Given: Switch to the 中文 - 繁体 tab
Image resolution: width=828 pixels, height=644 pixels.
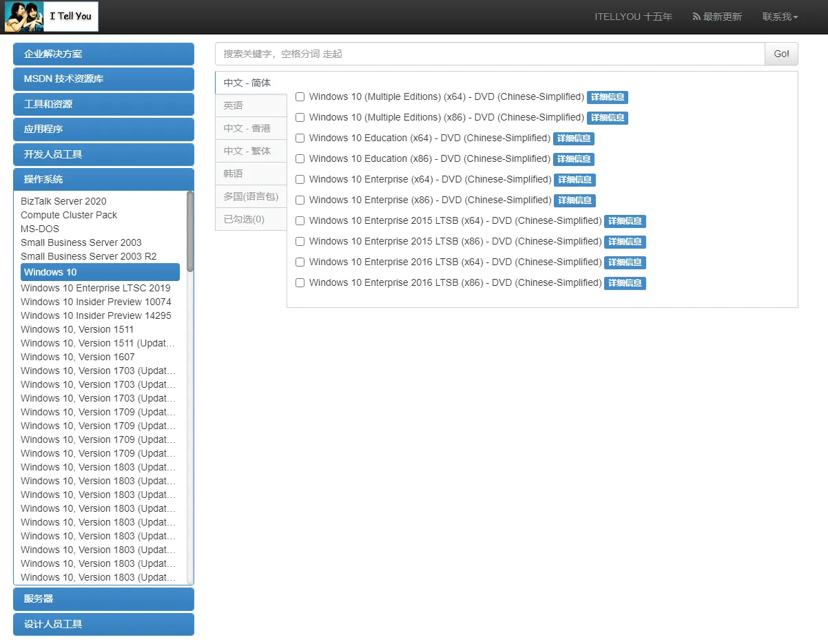Looking at the screenshot, I should coord(251,151).
